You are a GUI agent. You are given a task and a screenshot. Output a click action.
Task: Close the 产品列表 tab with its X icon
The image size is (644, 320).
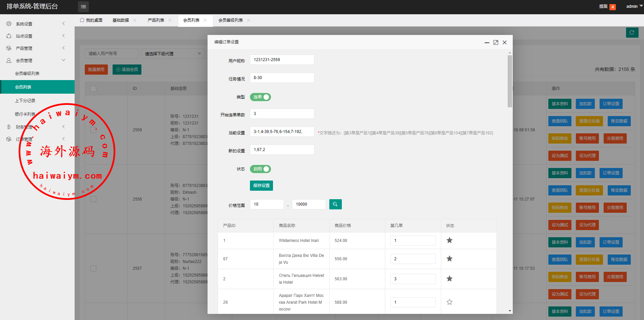click(170, 20)
